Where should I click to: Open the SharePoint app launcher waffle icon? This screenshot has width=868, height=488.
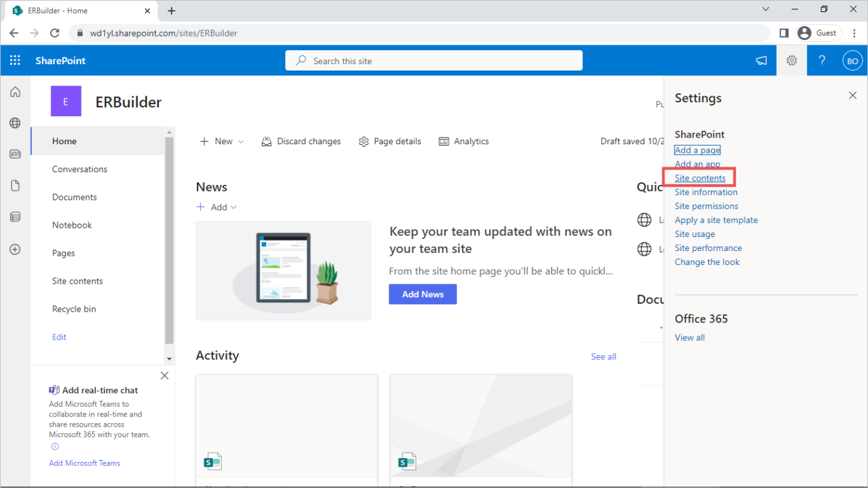(15, 61)
